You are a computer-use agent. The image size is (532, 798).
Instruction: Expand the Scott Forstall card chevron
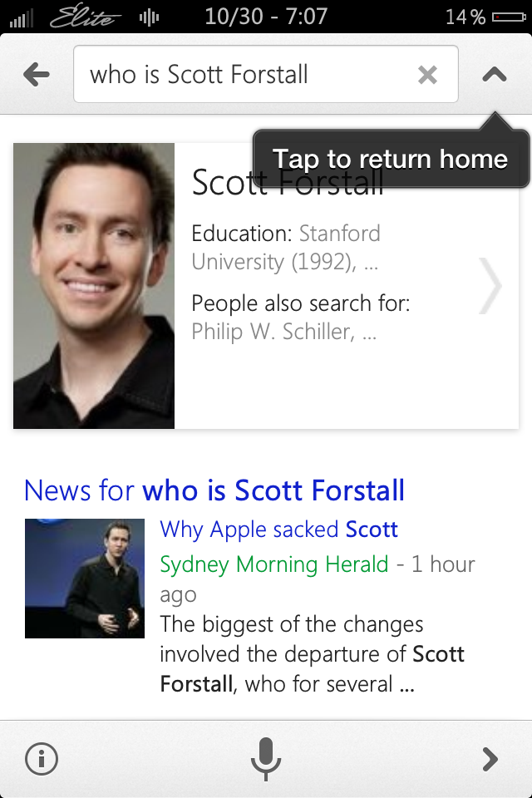(490, 285)
